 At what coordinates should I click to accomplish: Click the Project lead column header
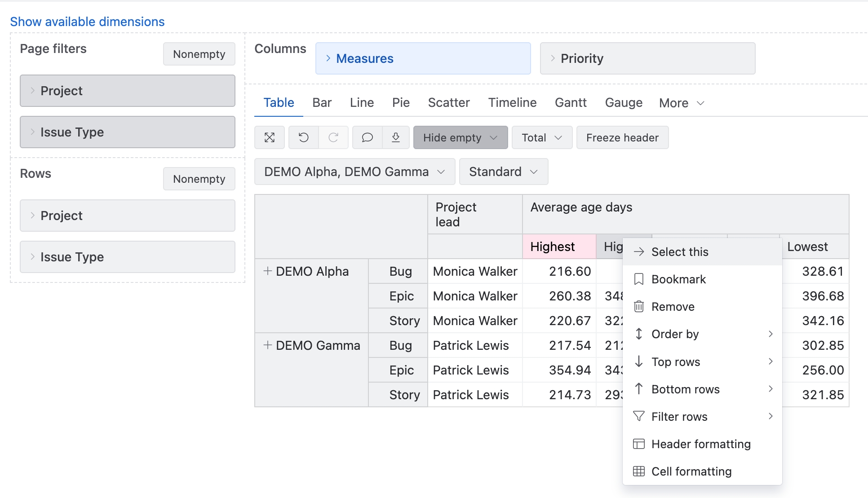475,214
